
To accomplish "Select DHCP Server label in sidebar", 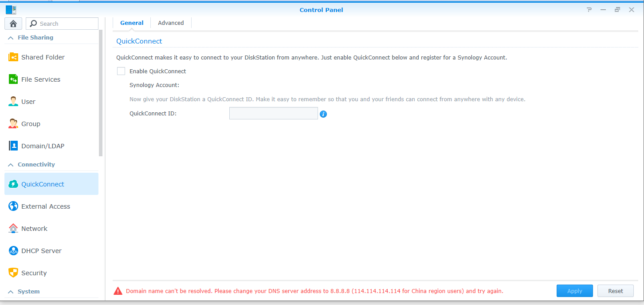I will tap(41, 251).
